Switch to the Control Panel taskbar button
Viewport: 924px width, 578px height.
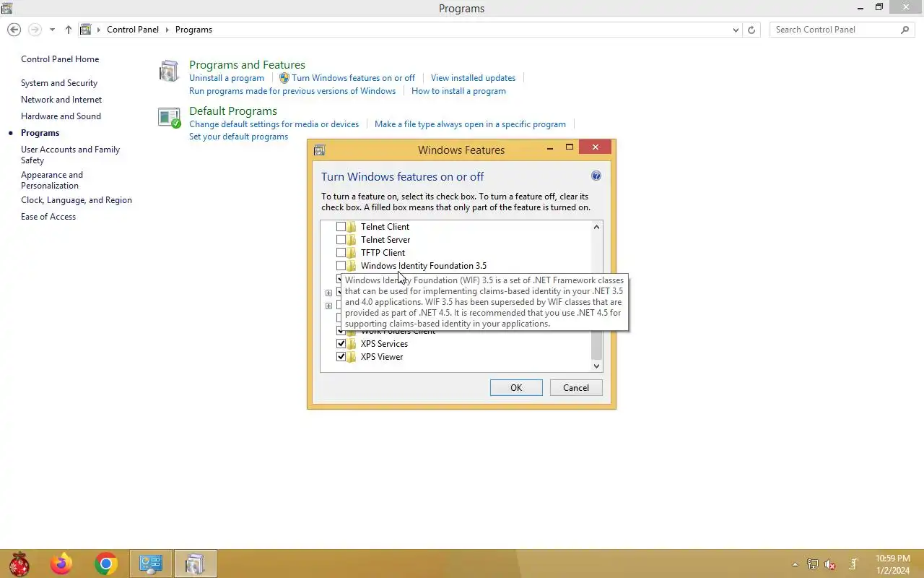[x=151, y=564]
